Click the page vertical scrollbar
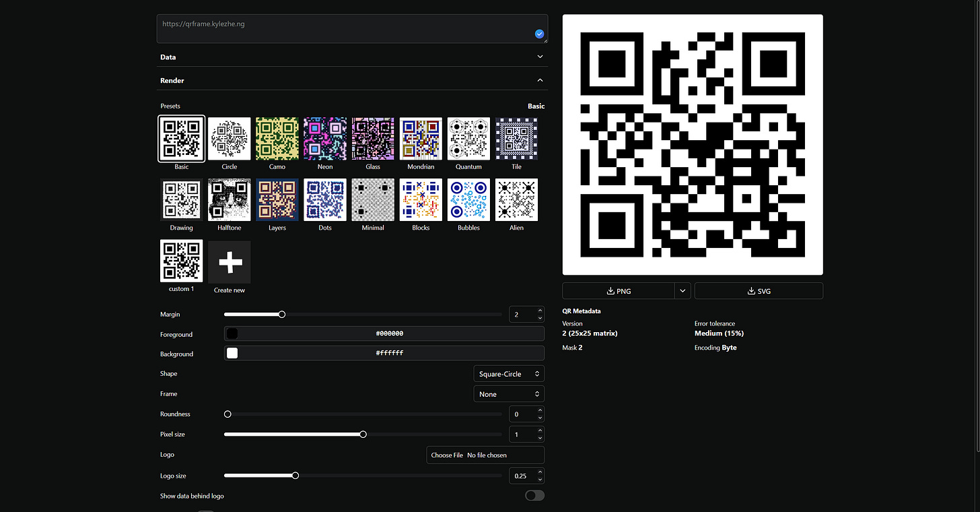Screen dimensions: 980x512 coord(977,226)
